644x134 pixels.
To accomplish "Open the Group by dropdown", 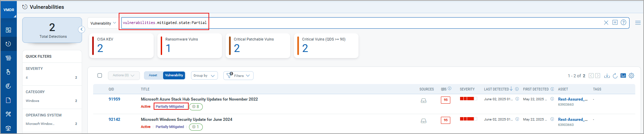I will [x=204, y=76].
